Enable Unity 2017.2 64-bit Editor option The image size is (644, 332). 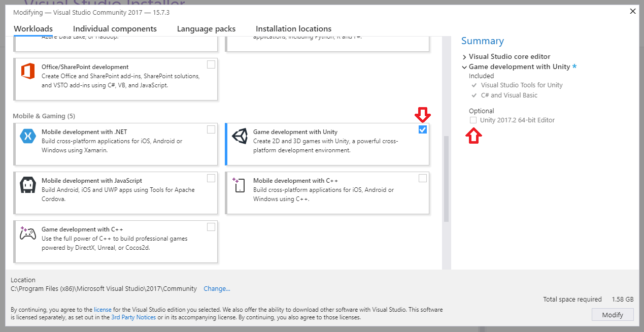473,120
